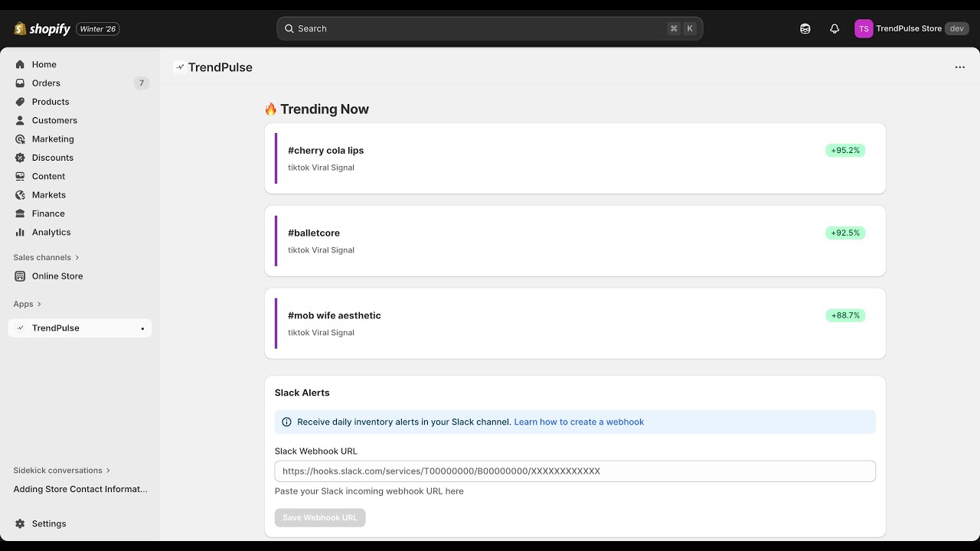
Task: Expand Sidekick conversations
Action: coord(61,470)
